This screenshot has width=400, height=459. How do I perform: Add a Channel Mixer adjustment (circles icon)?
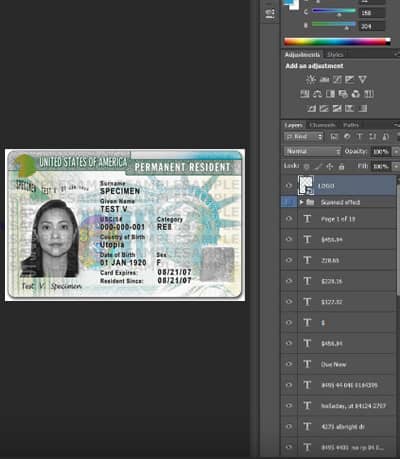tap(356, 94)
